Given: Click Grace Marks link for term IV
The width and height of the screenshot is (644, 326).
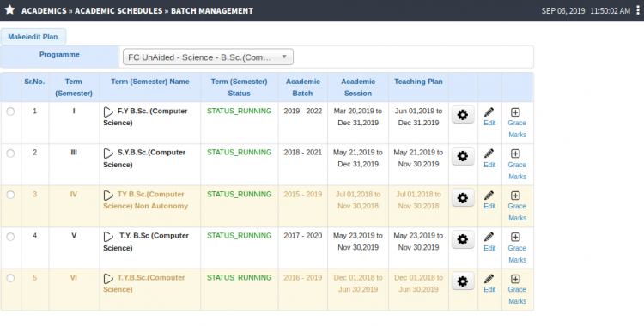Looking at the screenshot, I should 517,212.
